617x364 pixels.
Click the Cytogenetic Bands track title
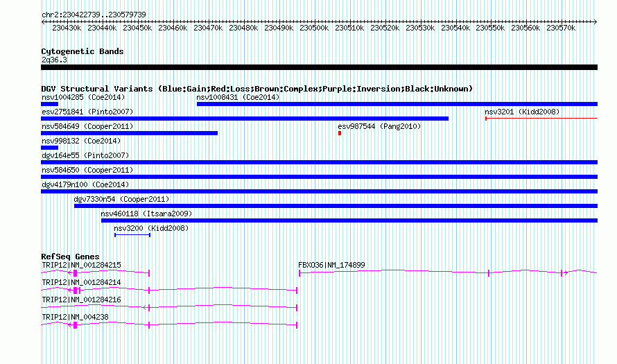(82, 51)
